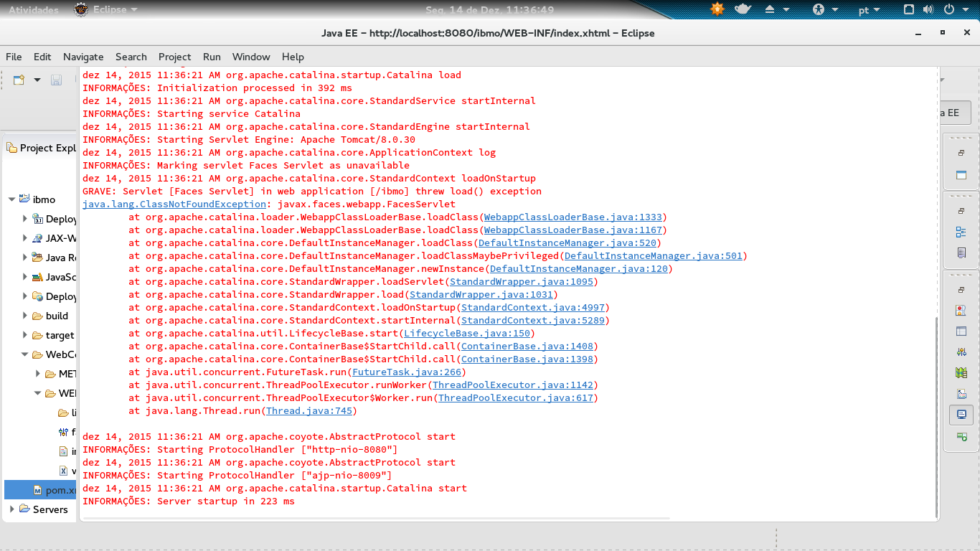This screenshot has height=551, width=980.
Task: Open FutureTask.java:266 link
Action: point(407,372)
